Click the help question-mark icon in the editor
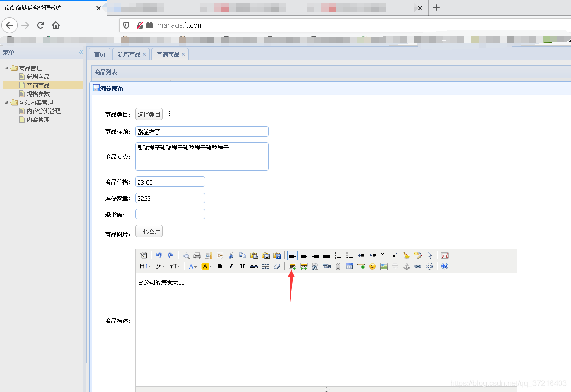571x392 pixels. (x=445, y=266)
